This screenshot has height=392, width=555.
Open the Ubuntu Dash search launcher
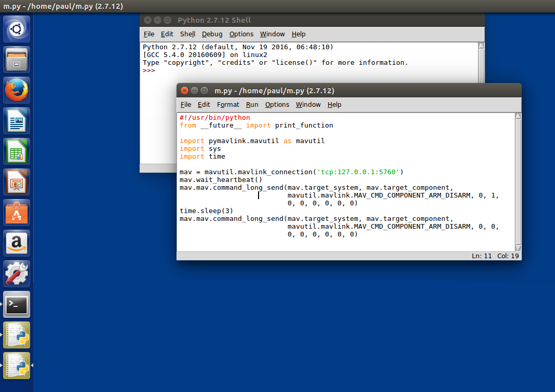pyautogui.click(x=17, y=29)
